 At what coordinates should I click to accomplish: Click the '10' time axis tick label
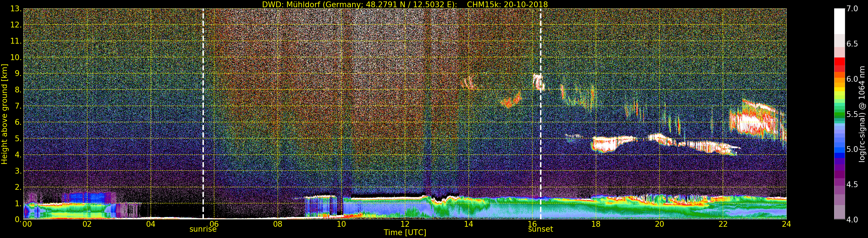341,224
